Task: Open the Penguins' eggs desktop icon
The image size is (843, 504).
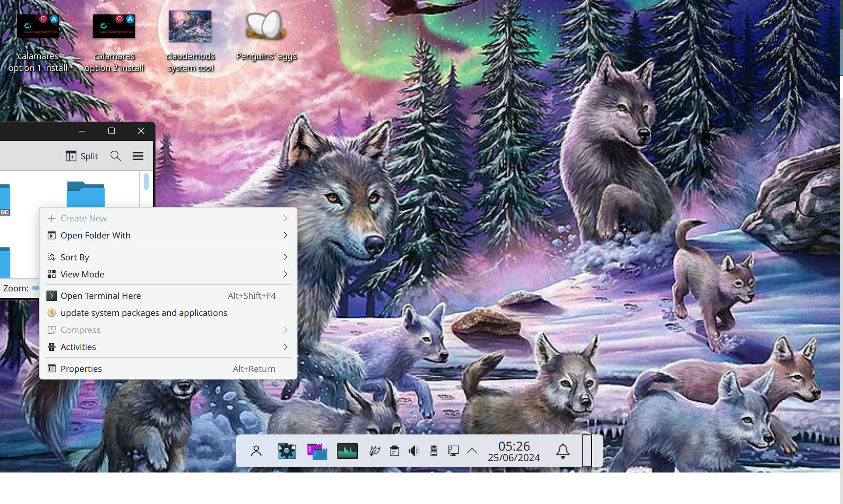Action: pyautogui.click(x=266, y=36)
